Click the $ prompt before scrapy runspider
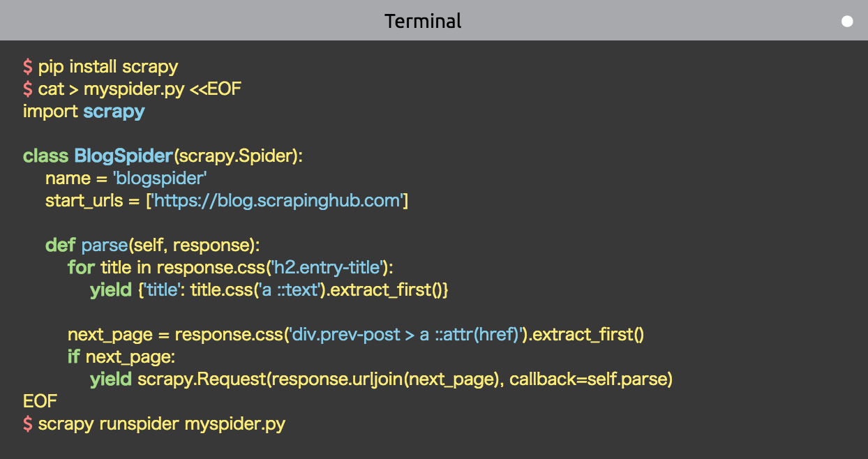Screen dimensions: 868x459 pos(28,424)
